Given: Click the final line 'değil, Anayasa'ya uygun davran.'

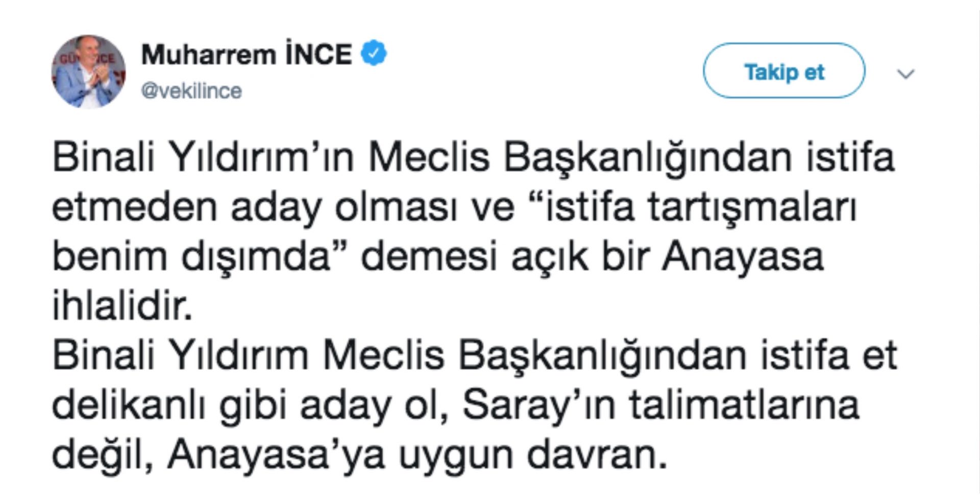Looking at the screenshot, I should 360,454.
